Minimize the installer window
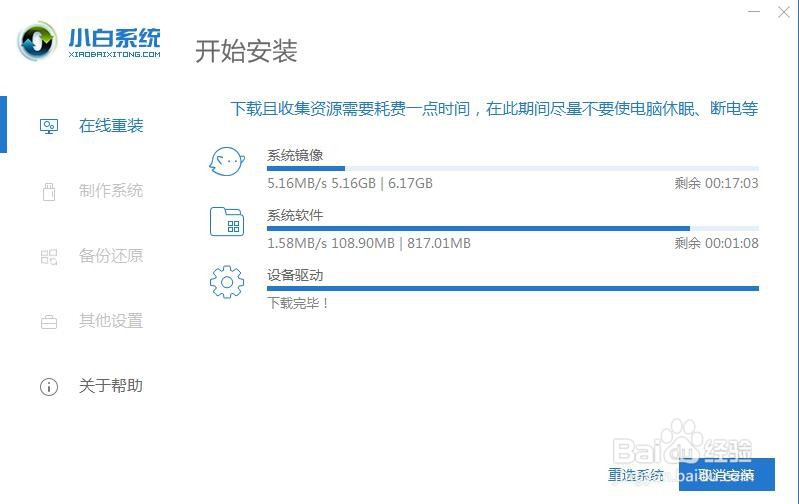The width and height of the screenshot is (799, 504). (x=751, y=12)
